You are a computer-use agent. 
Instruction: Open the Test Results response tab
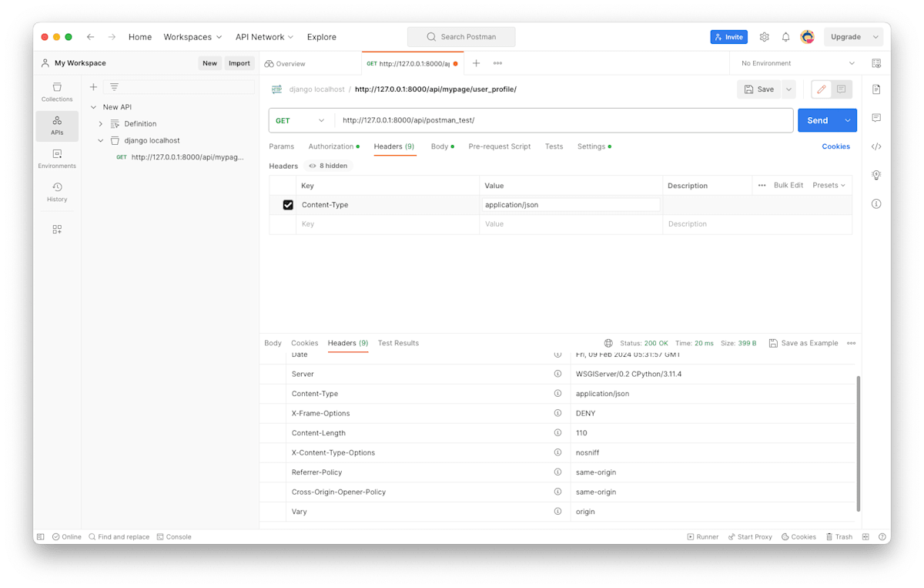[398, 343]
